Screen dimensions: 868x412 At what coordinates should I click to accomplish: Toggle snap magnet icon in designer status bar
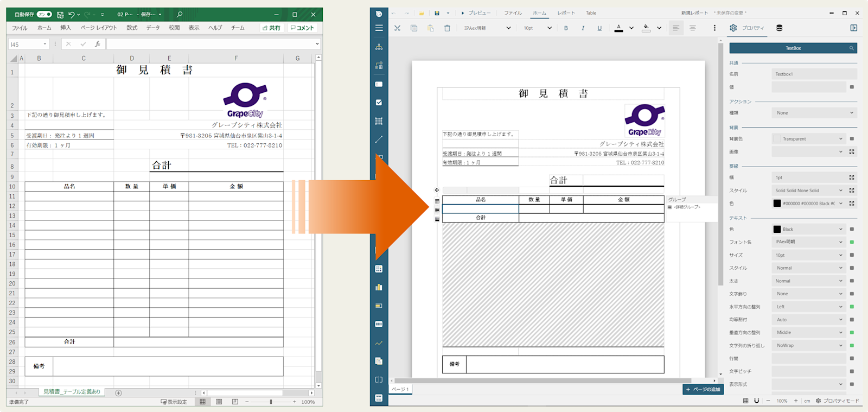coord(756,401)
